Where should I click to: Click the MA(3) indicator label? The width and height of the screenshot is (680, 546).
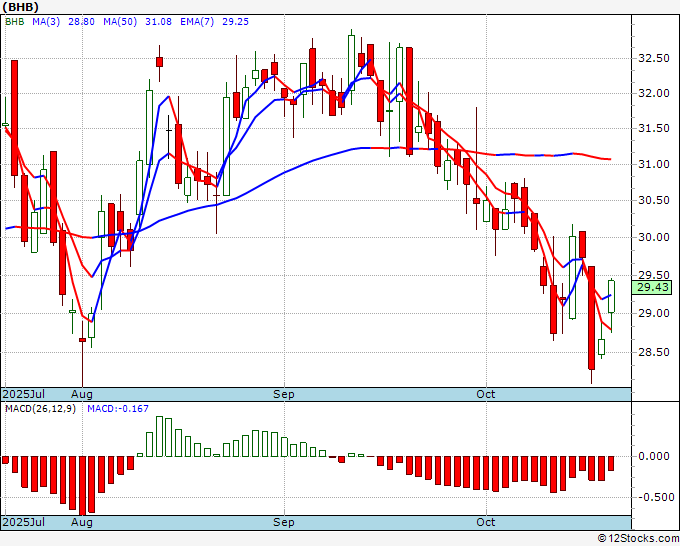(x=46, y=22)
